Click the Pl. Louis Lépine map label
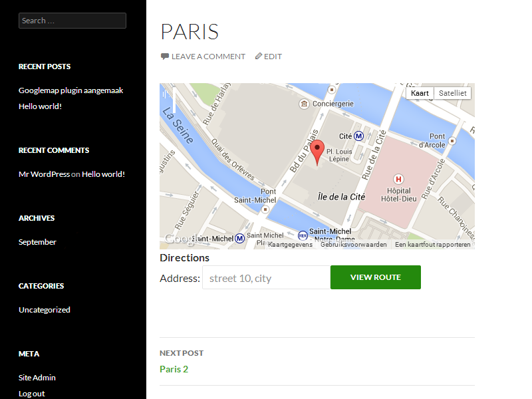The image size is (532, 399). click(339, 155)
